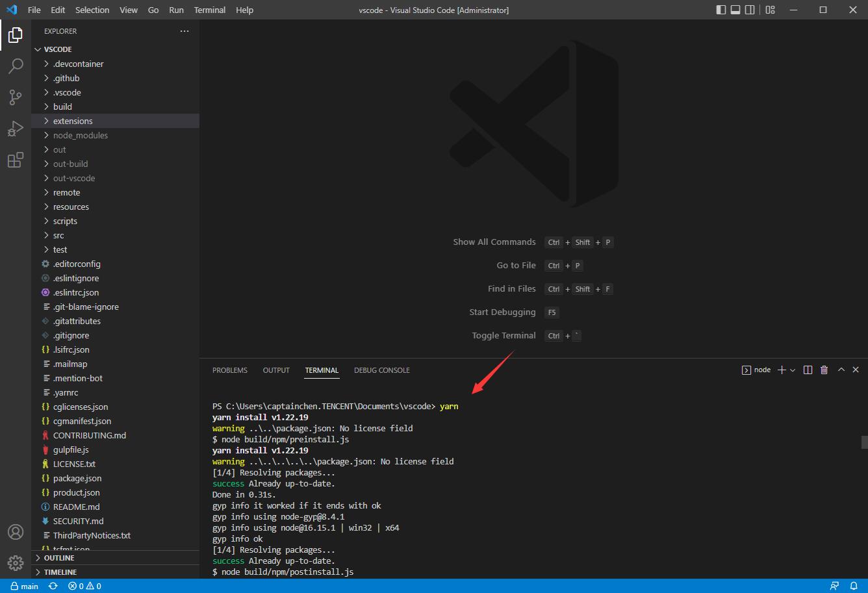Open the .eslintrc.json file
This screenshot has height=593, width=868.
[x=115, y=292]
